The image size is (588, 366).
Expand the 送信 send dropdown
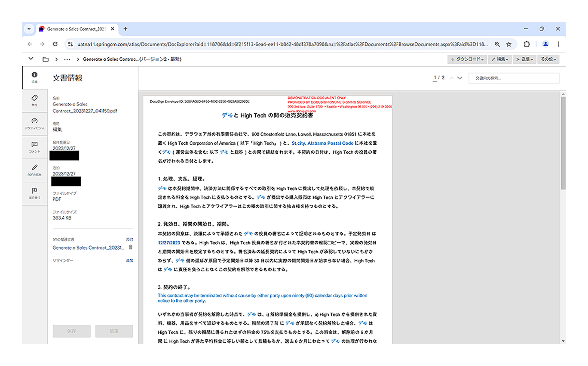(x=524, y=59)
